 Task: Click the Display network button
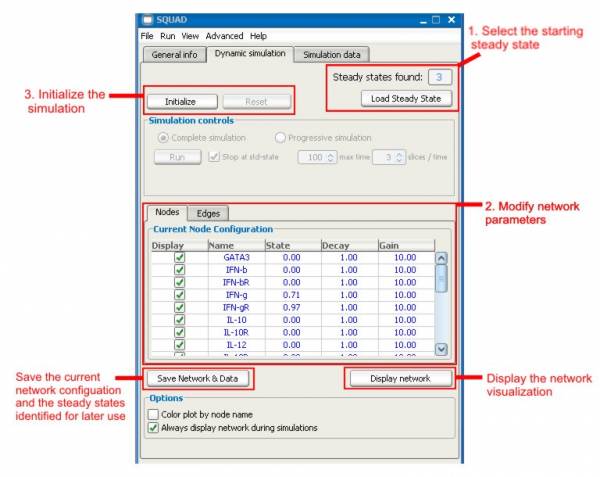point(401,379)
